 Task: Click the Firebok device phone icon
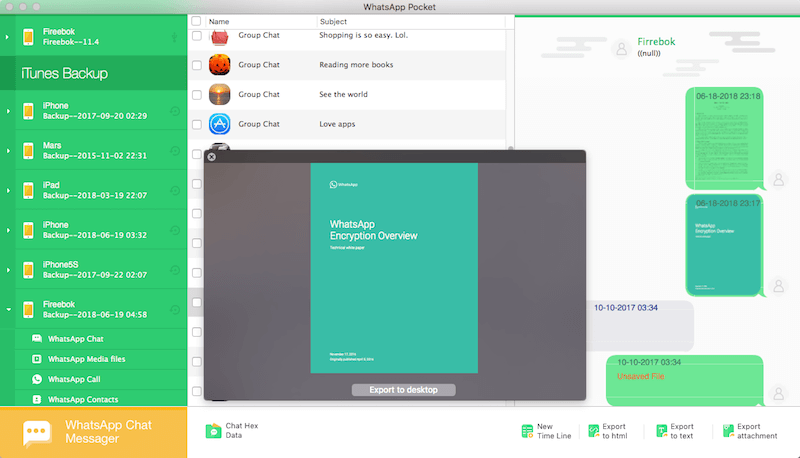(x=29, y=37)
